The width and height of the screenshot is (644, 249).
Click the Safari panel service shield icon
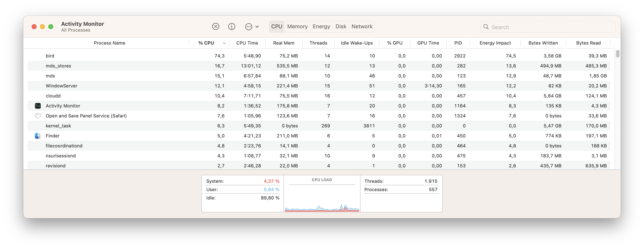38,116
